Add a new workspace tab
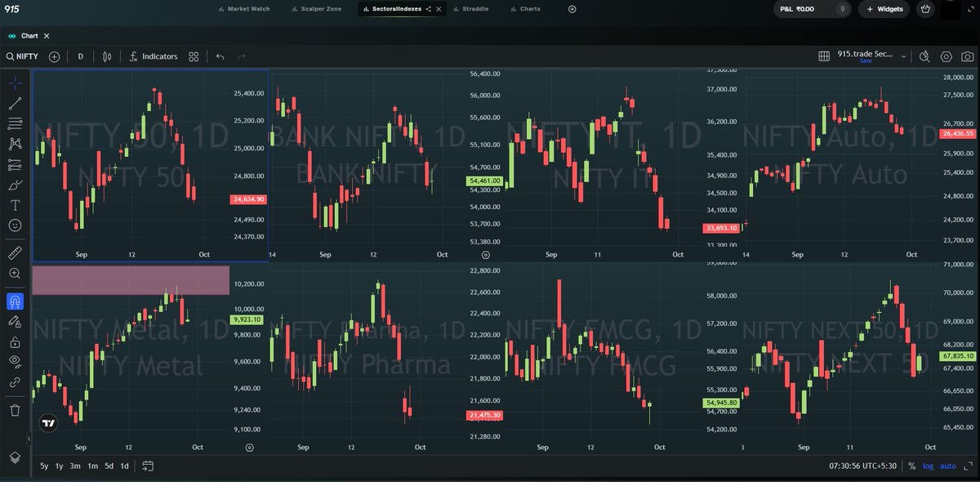The image size is (980, 482). pos(572,9)
